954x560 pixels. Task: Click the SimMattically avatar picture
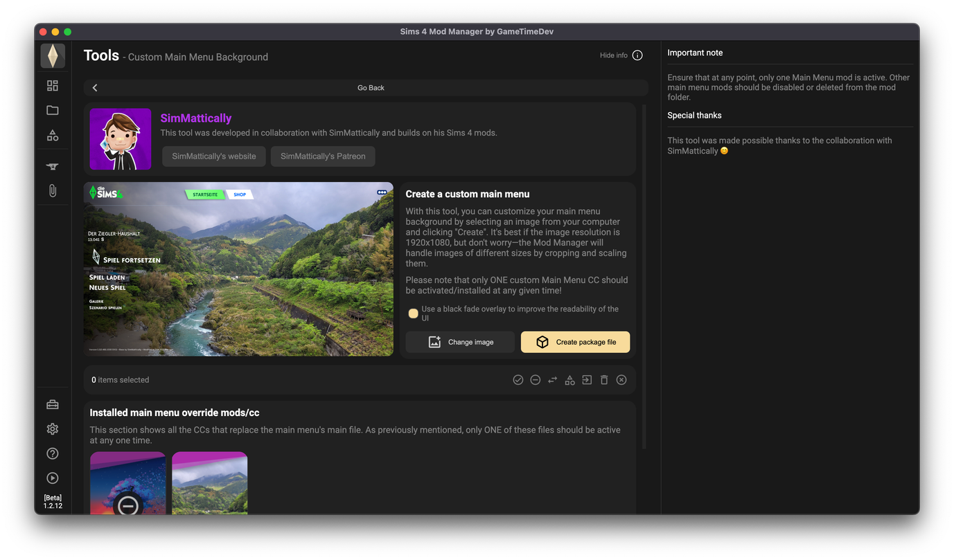click(x=121, y=139)
